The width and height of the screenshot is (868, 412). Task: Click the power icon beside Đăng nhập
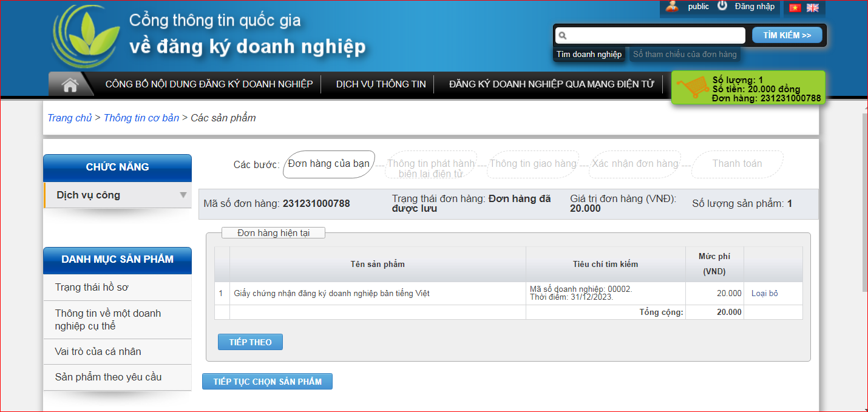722,5
